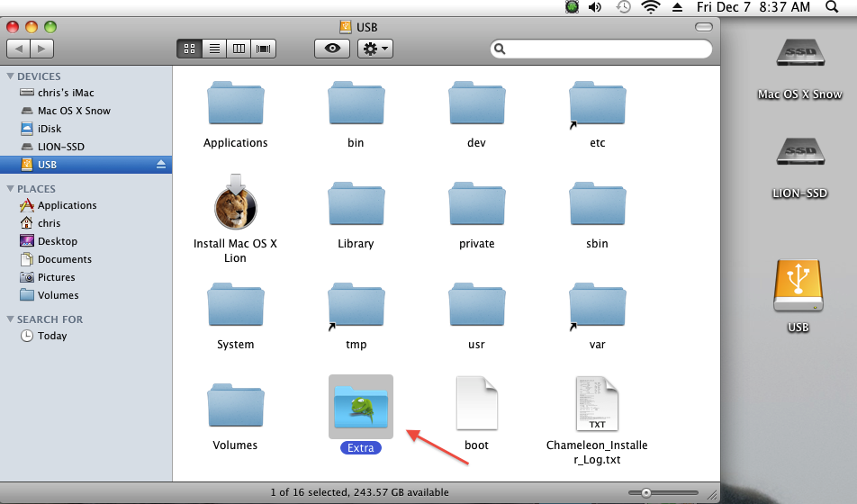Select the boot file
The image size is (857, 504).
click(476, 403)
